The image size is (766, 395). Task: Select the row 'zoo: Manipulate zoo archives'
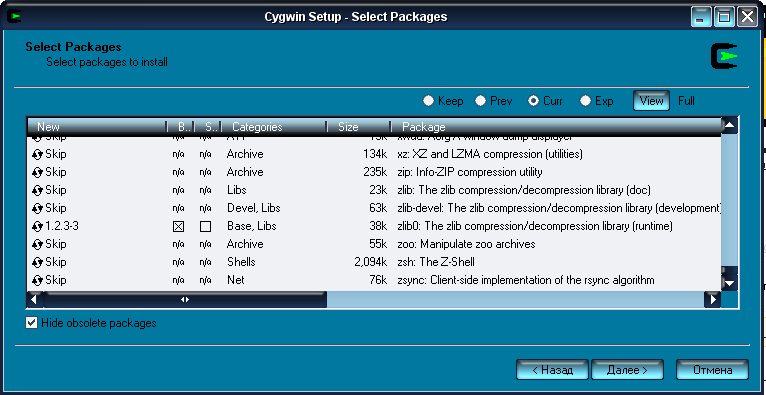374,244
